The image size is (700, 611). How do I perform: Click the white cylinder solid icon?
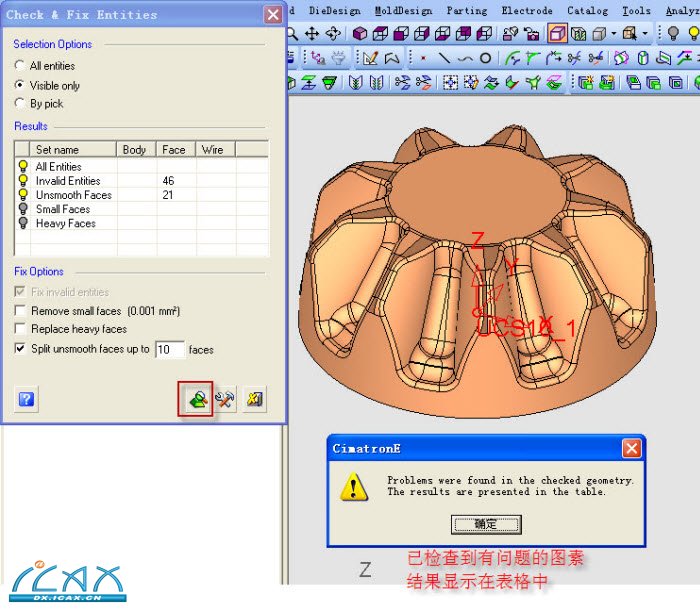[642, 58]
